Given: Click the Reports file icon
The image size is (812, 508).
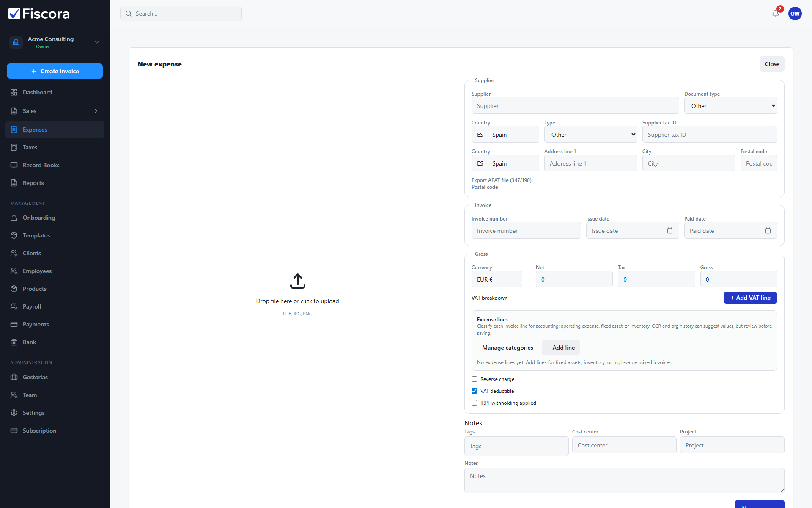Looking at the screenshot, I should (14, 183).
